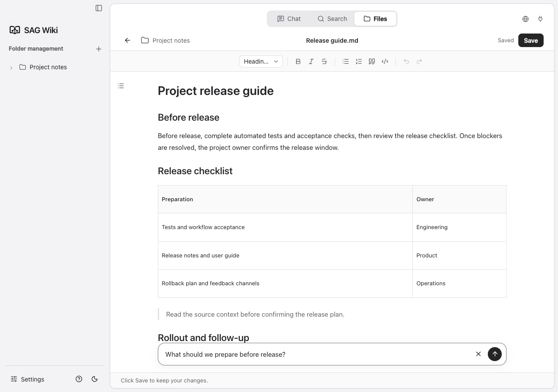Viewport: 558px width, 392px height.
Task: Open the Settings page
Action: click(x=27, y=379)
